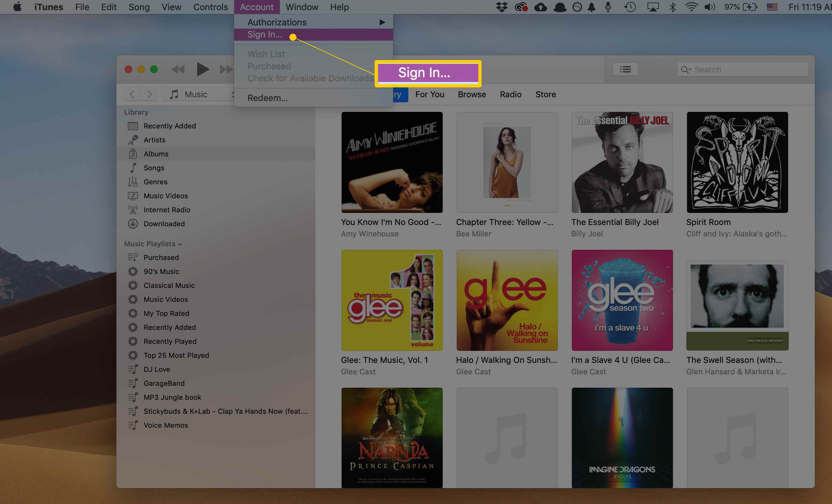The width and height of the screenshot is (832, 504).
Task: Go back with the left chevron button
Action: pos(132,94)
